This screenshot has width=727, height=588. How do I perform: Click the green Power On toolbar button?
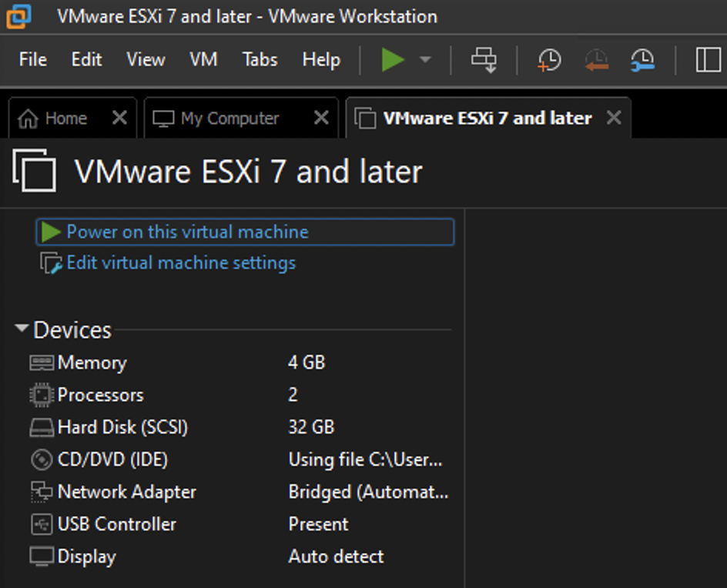(x=393, y=60)
